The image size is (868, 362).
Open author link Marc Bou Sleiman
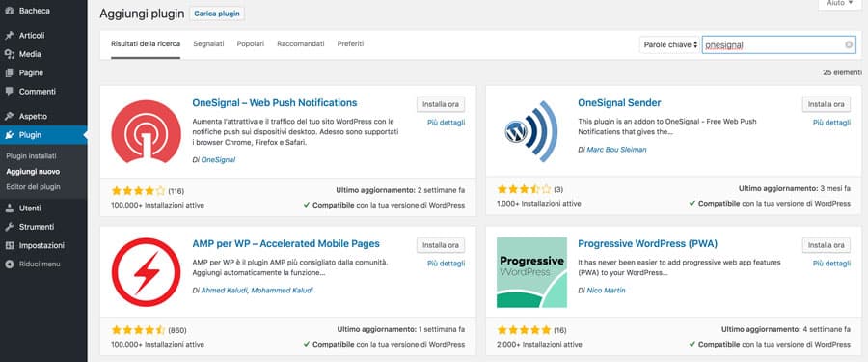[616, 150]
